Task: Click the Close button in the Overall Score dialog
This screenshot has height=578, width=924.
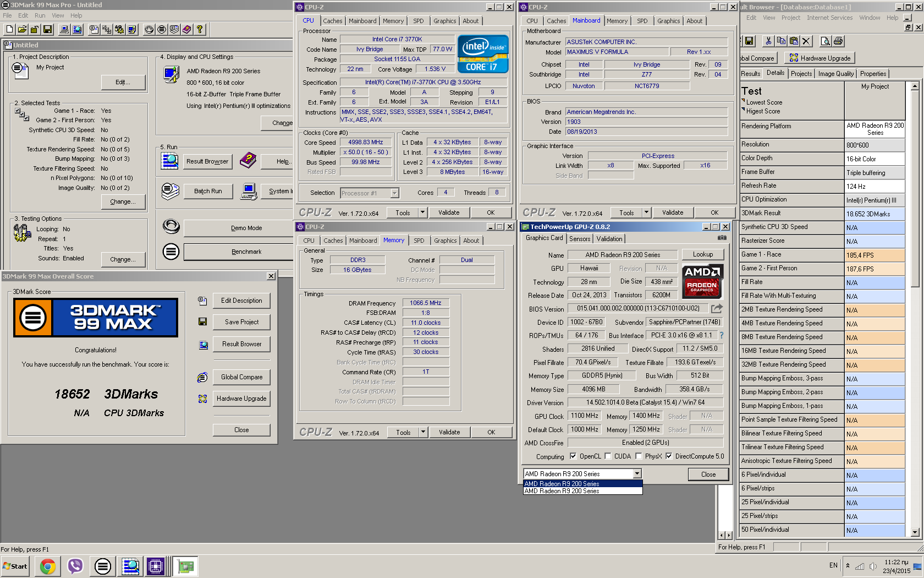Action: [x=241, y=430]
